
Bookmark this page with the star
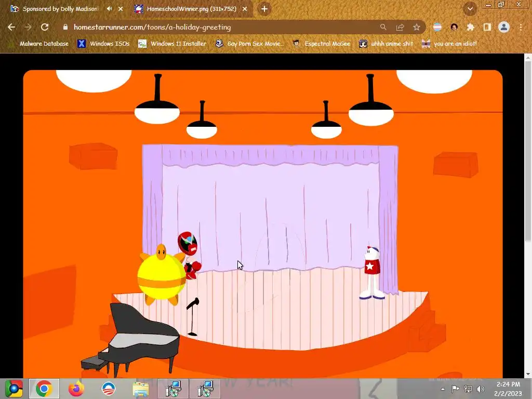pyautogui.click(x=417, y=27)
